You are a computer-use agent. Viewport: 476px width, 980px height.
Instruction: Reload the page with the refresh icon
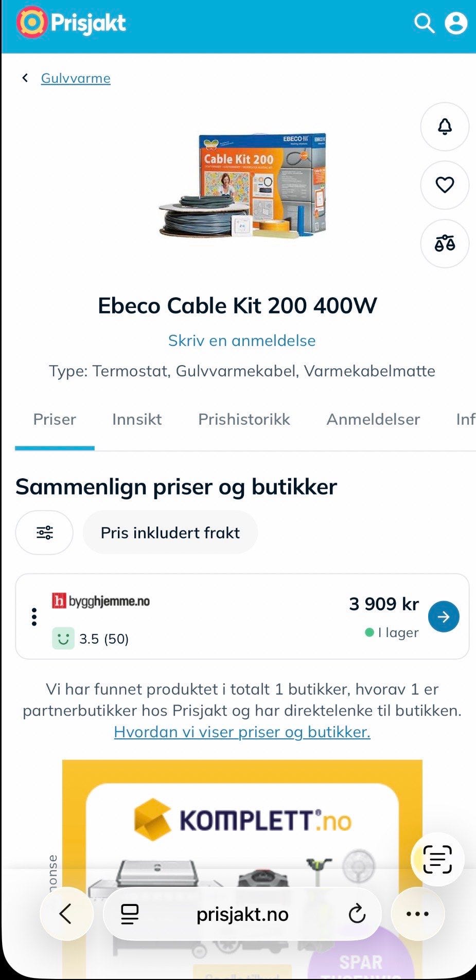[357, 914]
